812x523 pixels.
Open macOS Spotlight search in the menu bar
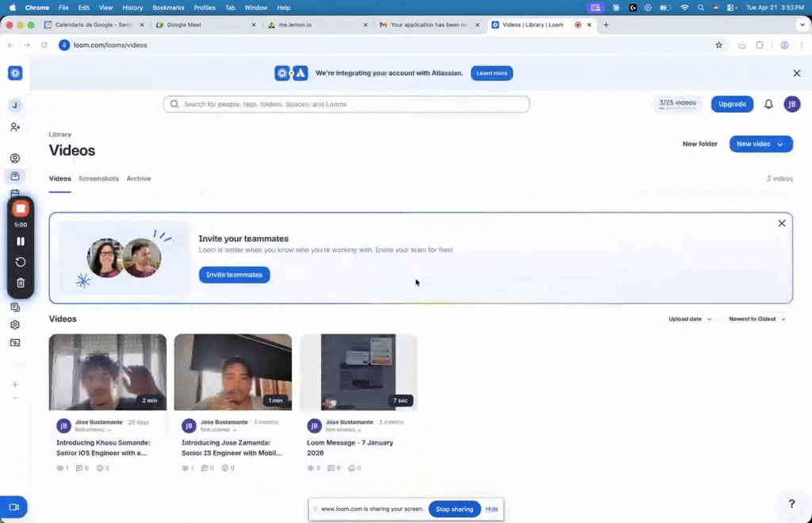pyautogui.click(x=701, y=8)
